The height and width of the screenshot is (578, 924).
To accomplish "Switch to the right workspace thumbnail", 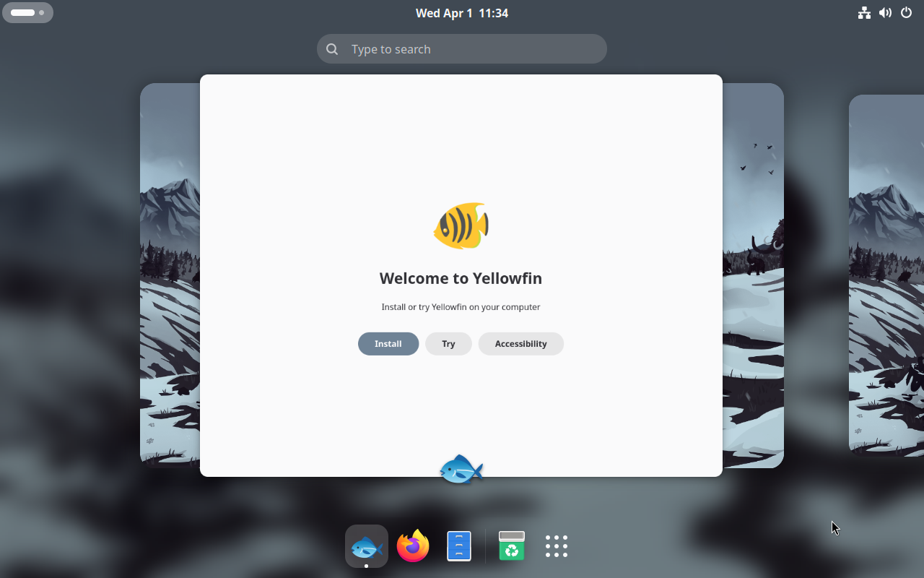I will pos(886,275).
